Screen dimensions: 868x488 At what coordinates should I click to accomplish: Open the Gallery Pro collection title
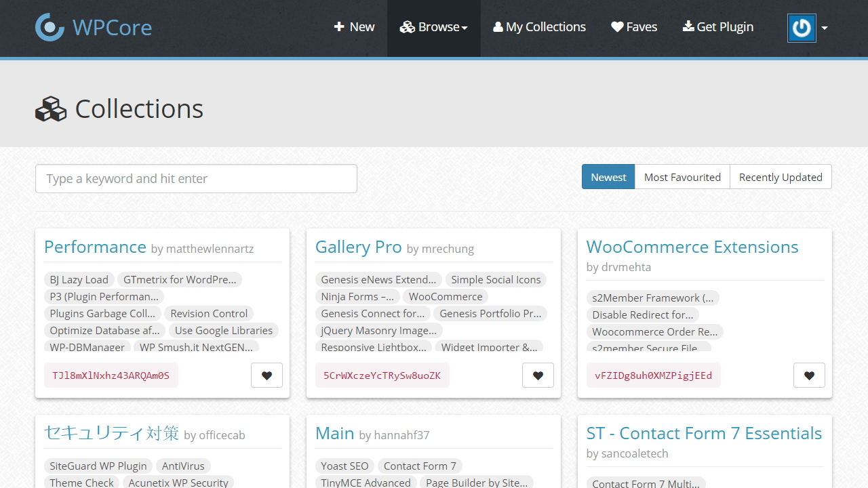tap(359, 247)
